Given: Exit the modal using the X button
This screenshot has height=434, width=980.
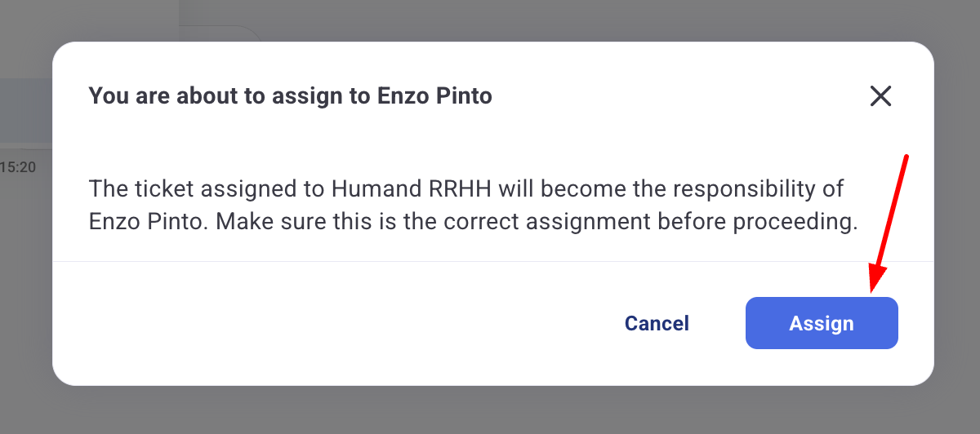Looking at the screenshot, I should (x=880, y=96).
